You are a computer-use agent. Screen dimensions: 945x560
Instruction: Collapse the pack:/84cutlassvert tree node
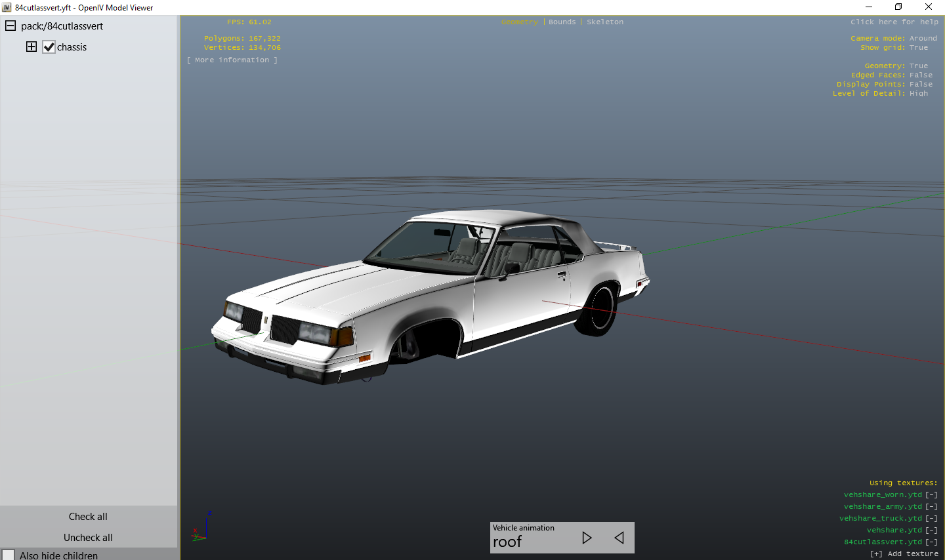tap(10, 26)
